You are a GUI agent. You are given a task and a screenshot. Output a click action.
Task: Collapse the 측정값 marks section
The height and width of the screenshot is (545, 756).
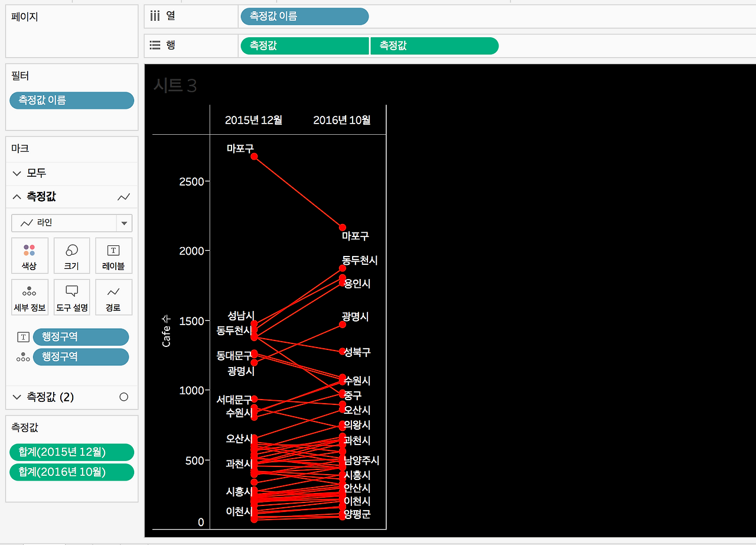(x=17, y=197)
